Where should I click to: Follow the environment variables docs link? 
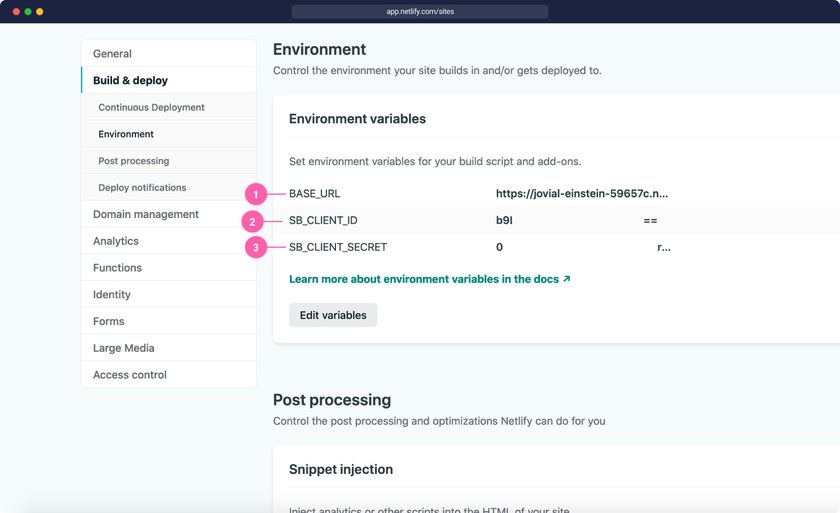pos(429,279)
